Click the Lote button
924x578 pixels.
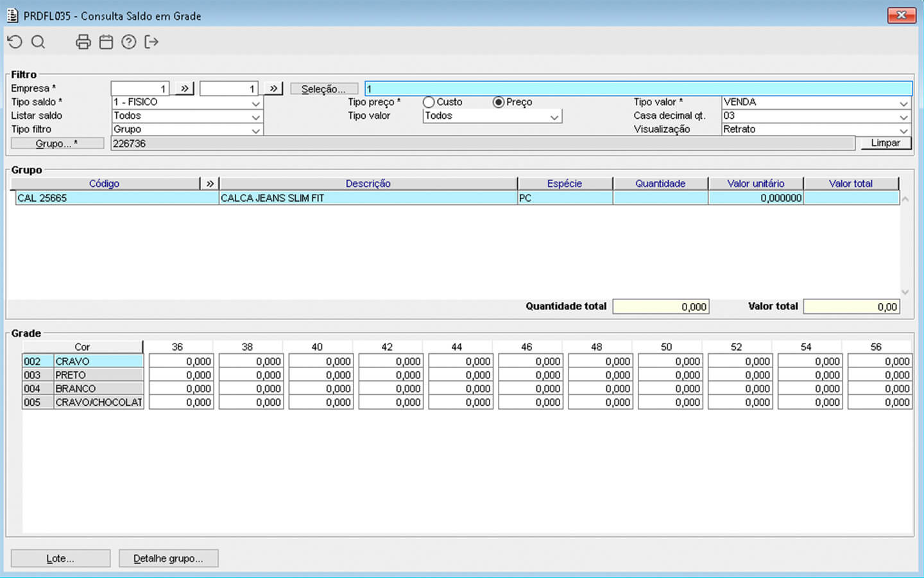[60, 558]
